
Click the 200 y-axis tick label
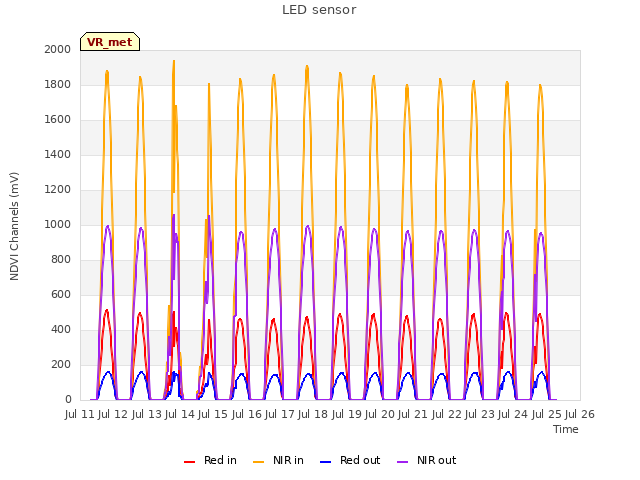[61, 364]
